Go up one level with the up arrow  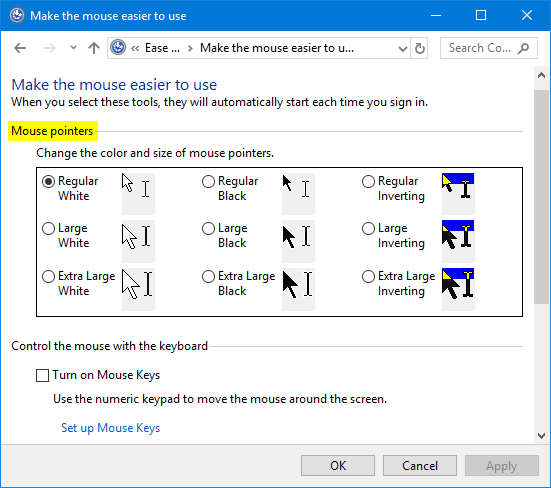[93, 48]
